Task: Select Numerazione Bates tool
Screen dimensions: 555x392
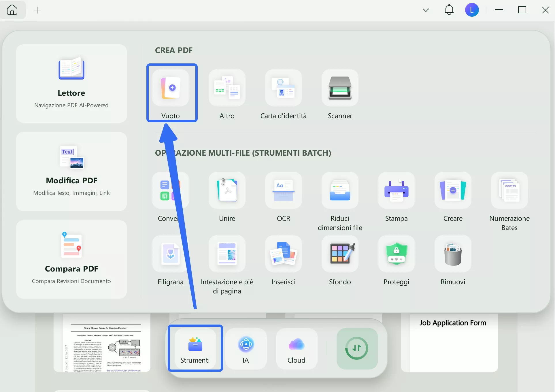Action: [x=509, y=191]
